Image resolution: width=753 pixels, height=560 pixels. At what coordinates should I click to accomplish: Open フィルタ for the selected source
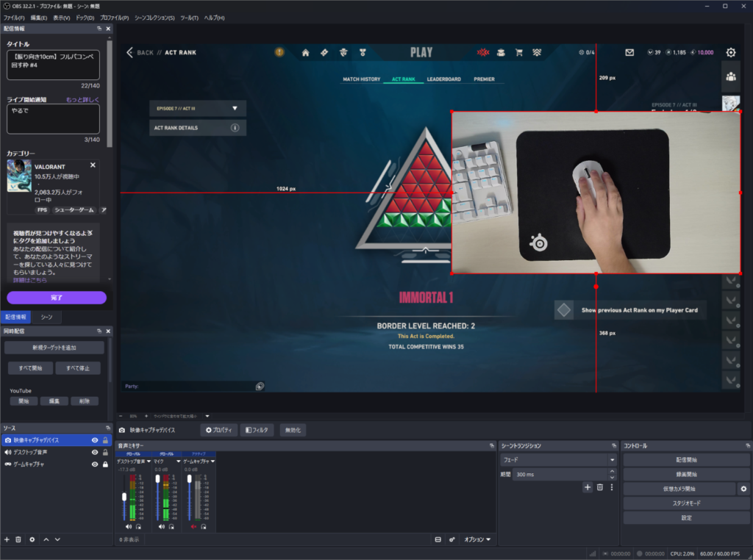[257, 430]
